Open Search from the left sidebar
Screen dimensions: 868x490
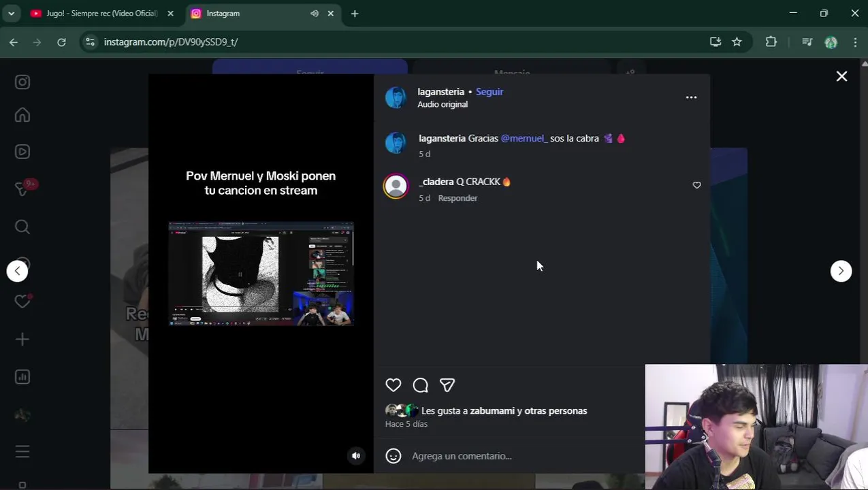click(22, 227)
